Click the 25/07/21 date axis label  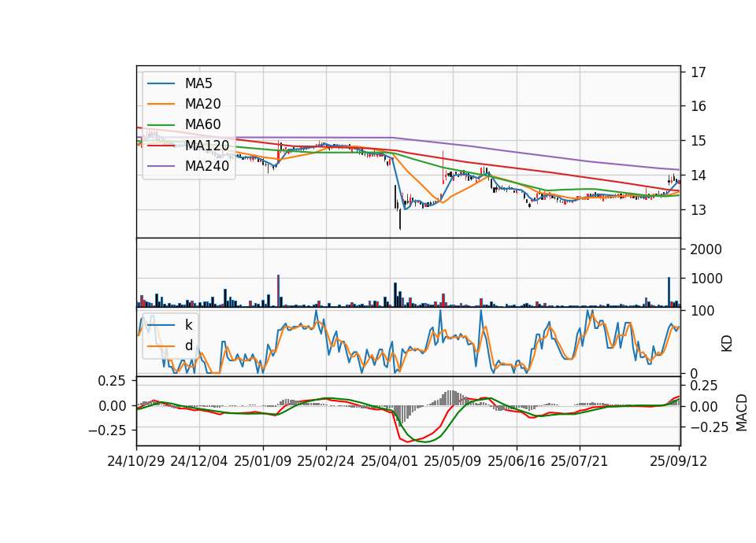pos(580,461)
